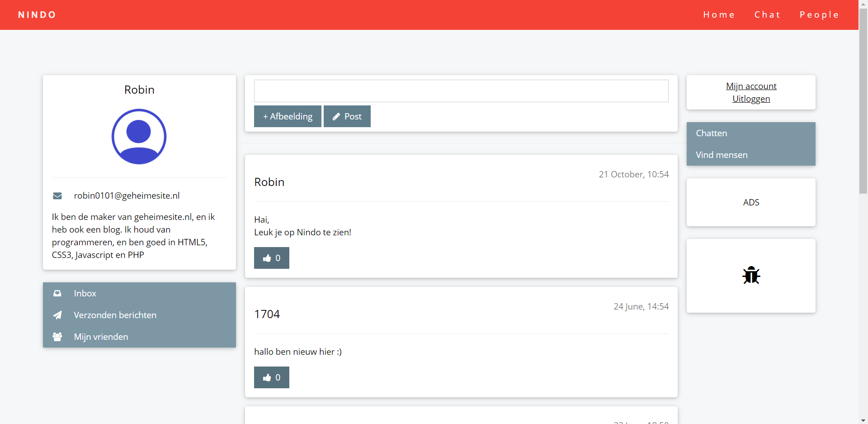Open Chat in top navigation

[767, 15]
